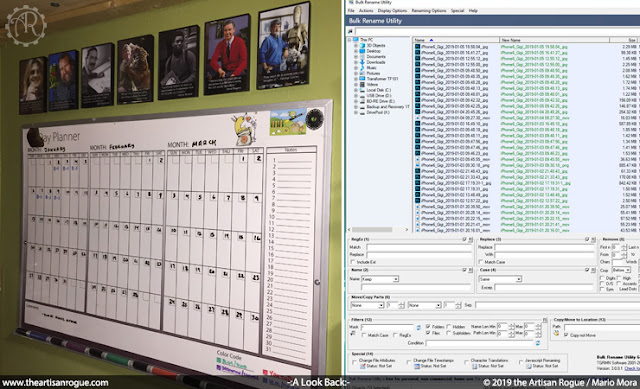Open the Help menu
Viewport: 640px width, 389px height.
[x=473, y=11]
